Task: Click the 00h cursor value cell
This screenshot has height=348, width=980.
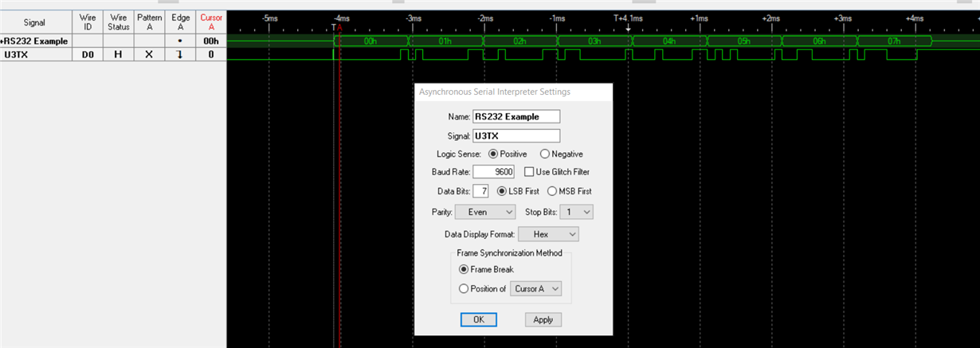Action: coord(211,41)
